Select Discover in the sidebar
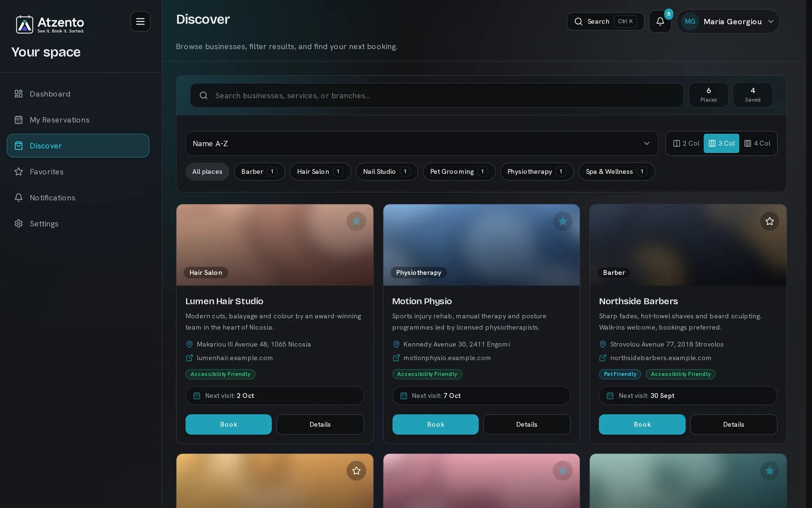Viewport: 812px width, 508px height. [78, 146]
